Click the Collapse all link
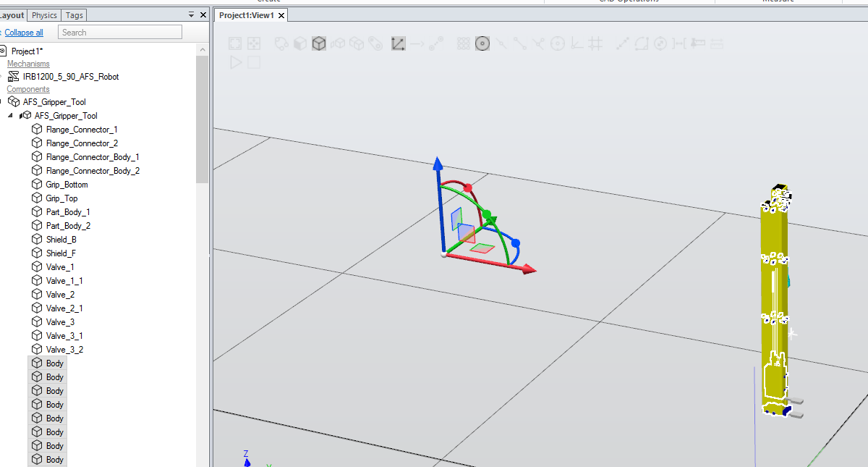Screen dimensions: 868x467 point(24,33)
